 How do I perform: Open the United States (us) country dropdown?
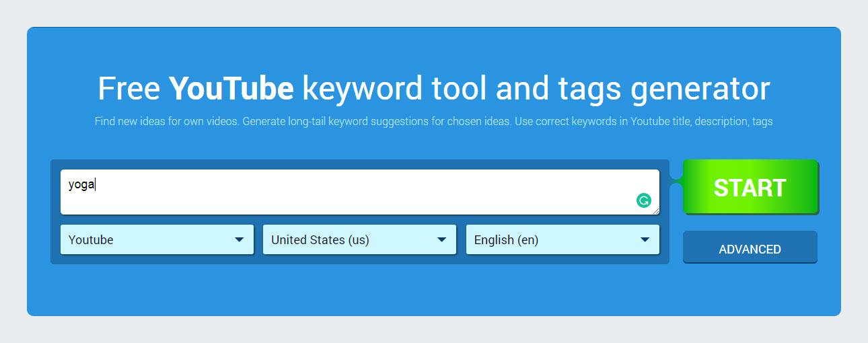click(359, 240)
